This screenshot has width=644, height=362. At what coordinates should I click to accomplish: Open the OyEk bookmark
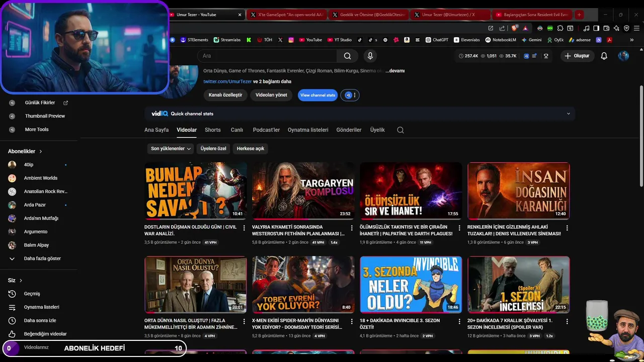555,40
